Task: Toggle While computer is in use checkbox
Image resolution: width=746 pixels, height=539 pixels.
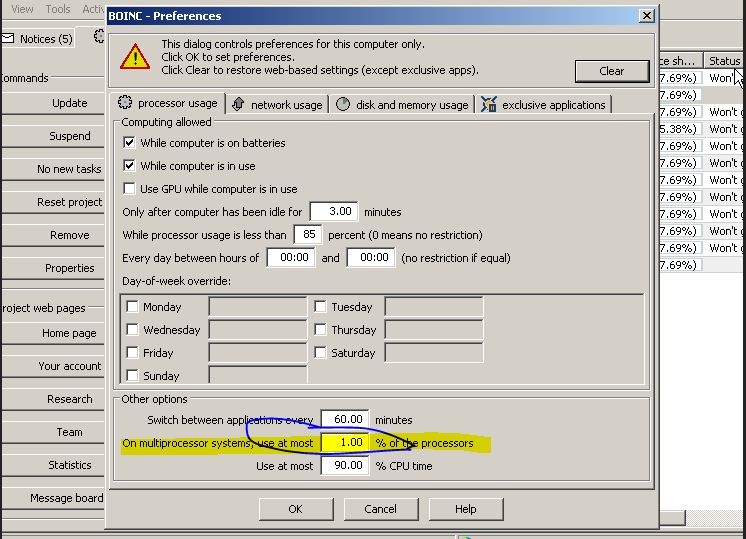Action: point(129,165)
